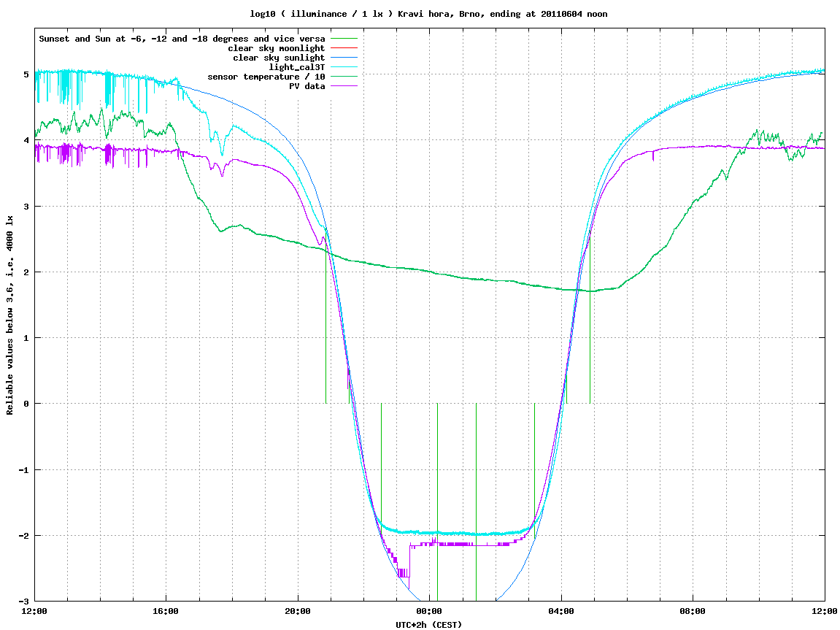Click the y-axis tick label 0
This screenshot has height=630, width=840.
(26, 404)
